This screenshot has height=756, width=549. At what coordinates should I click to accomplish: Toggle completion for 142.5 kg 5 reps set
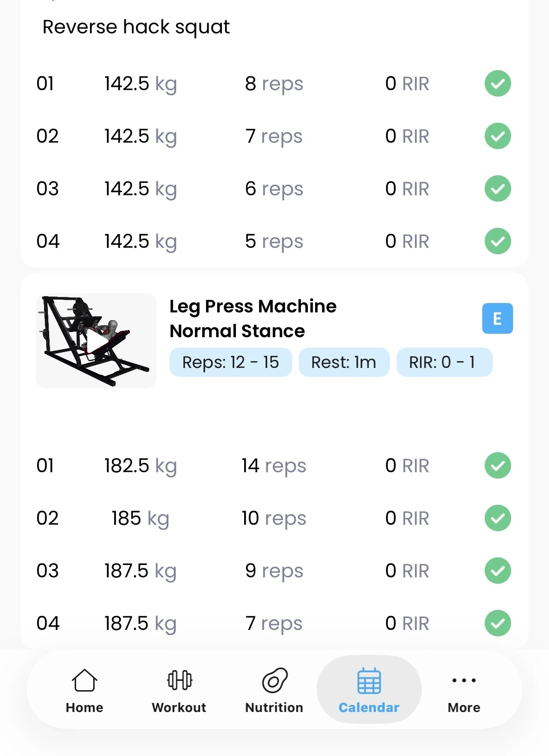point(498,241)
